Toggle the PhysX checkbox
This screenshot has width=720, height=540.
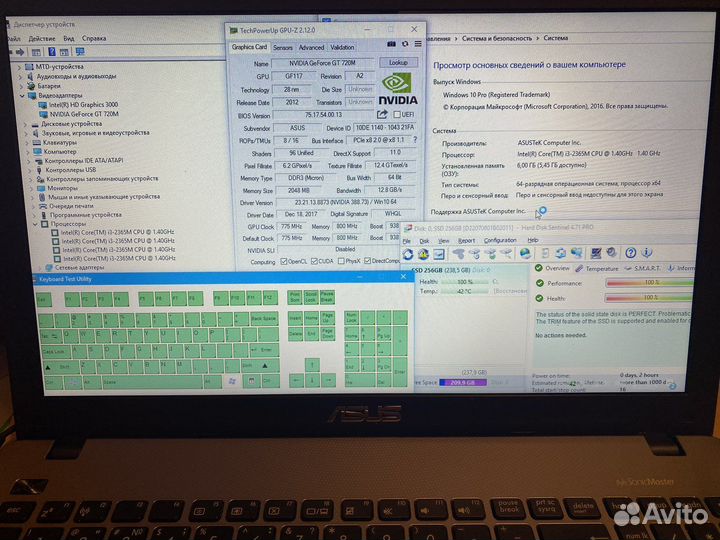click(x=343, y=262)
